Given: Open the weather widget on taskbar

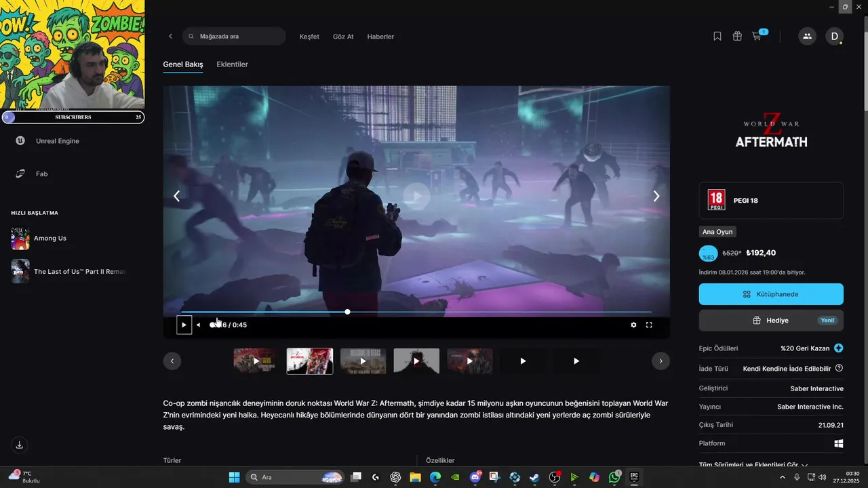Looking at the screenshot, I should [x=24, y=476].
